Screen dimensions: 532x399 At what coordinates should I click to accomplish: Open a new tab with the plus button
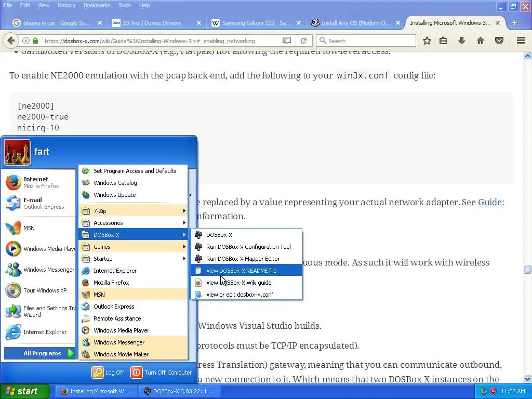coord(515,23)
